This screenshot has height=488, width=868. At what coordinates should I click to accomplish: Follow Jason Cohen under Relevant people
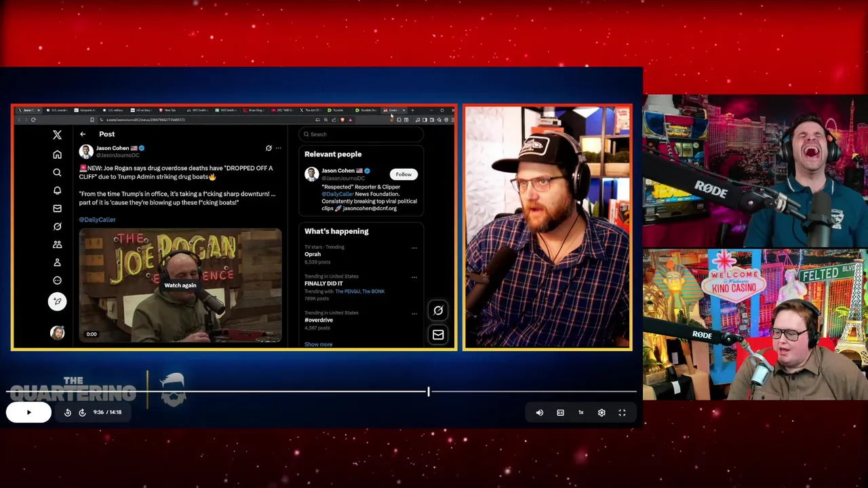click(403, 174)
